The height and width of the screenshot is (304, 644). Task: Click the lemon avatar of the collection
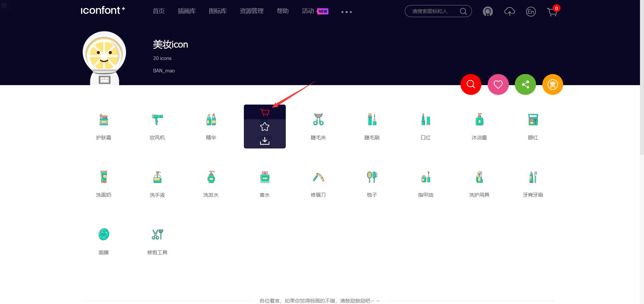tap(104, 58)
